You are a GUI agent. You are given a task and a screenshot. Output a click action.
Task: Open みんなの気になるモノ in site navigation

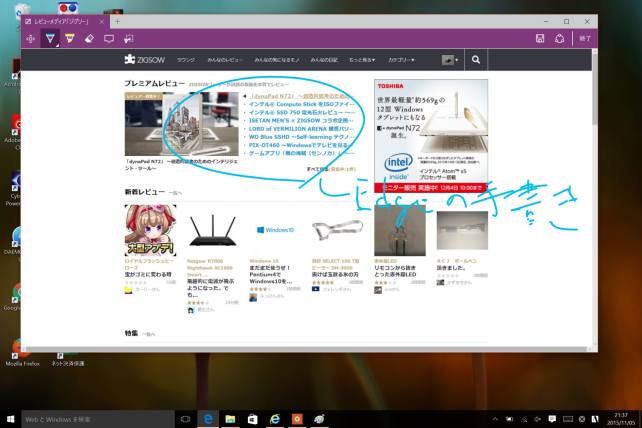277,60
